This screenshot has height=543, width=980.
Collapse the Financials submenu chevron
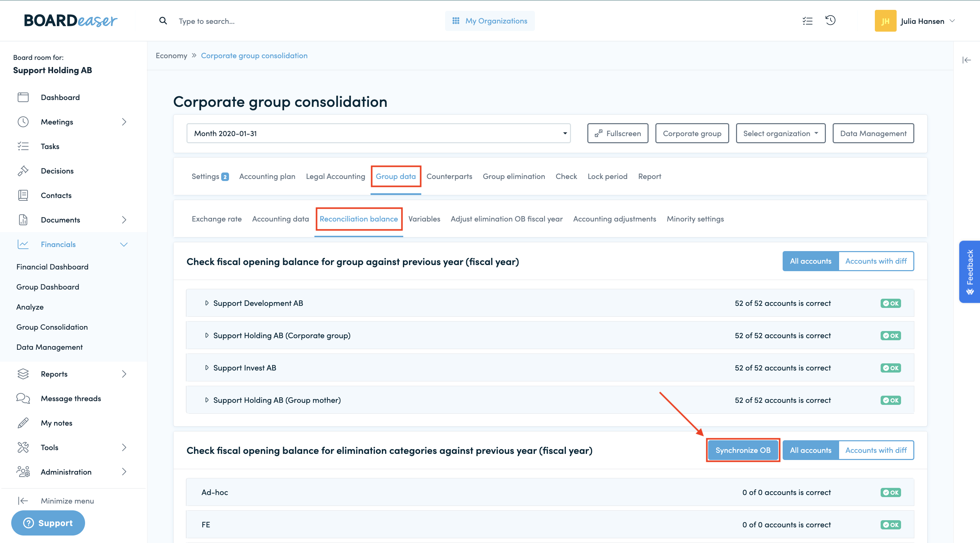click(124, 244)
